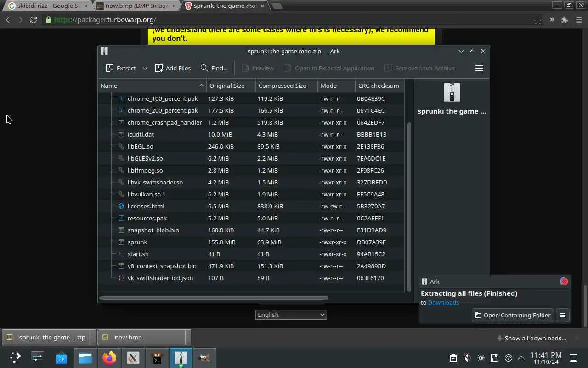Open terminal app from taskbar
The image size is (588, 368).
157,357
